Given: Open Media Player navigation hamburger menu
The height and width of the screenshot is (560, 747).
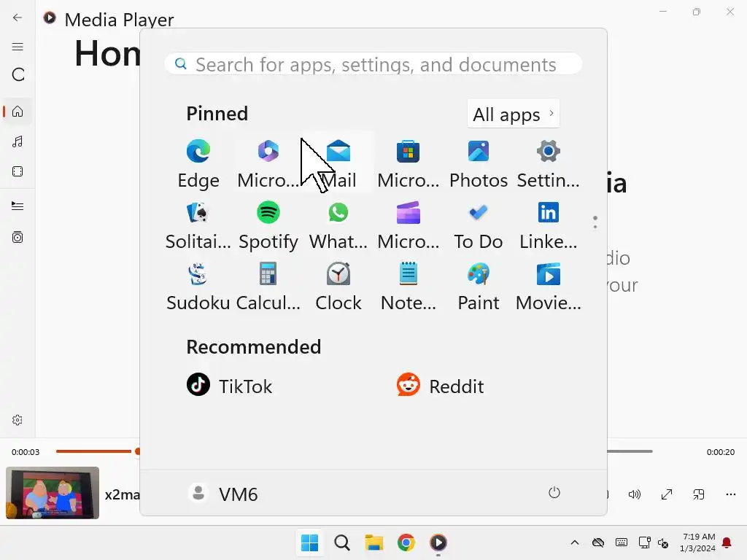Looking at the screenshot, I should coord(18,46).
